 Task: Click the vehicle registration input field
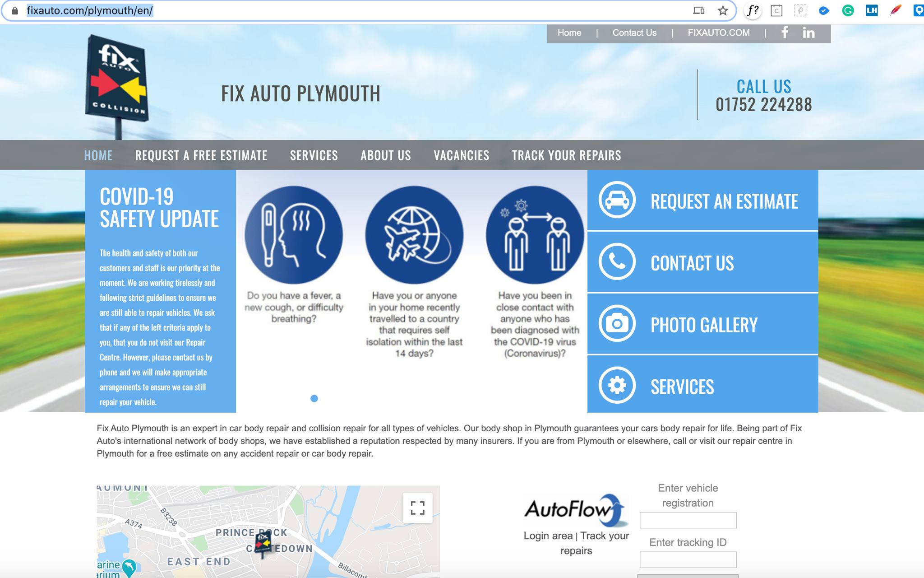688,520
